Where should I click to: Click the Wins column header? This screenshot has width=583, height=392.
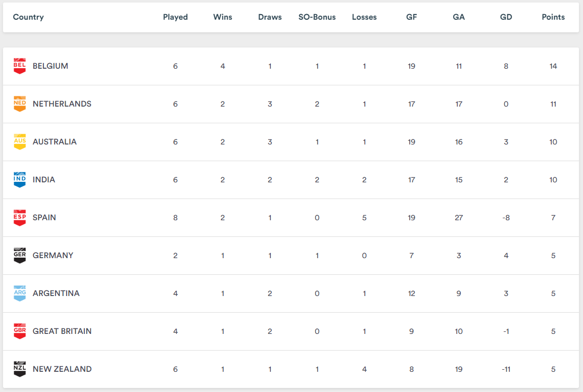(x=223, y=17)
